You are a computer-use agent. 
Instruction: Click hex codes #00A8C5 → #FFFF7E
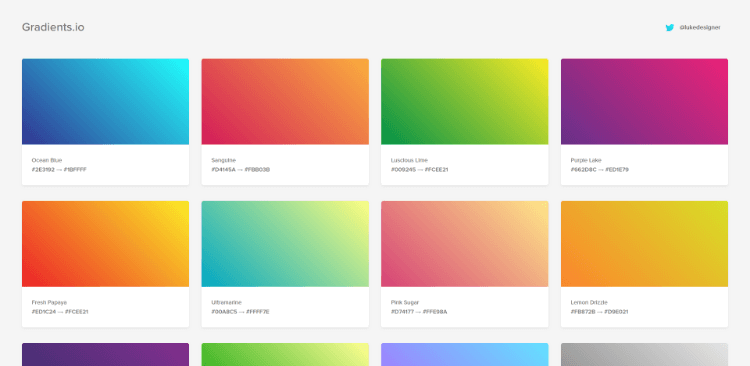[241, 312]
